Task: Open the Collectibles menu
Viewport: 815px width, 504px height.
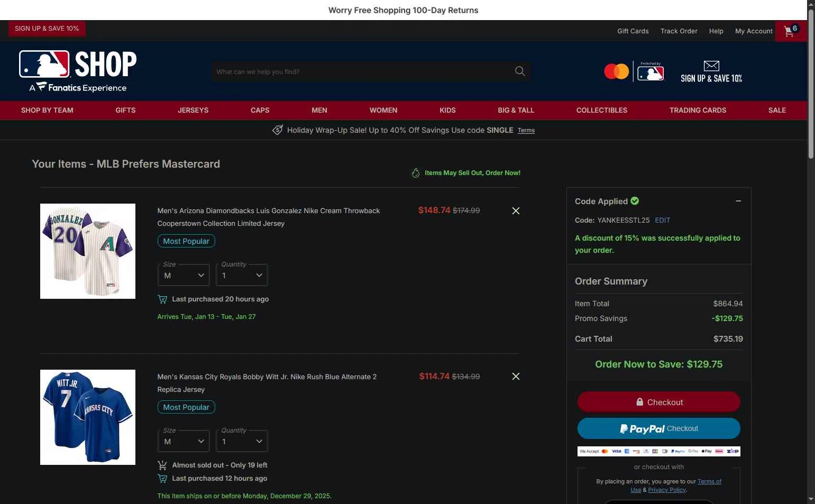Action: point(602,110)
